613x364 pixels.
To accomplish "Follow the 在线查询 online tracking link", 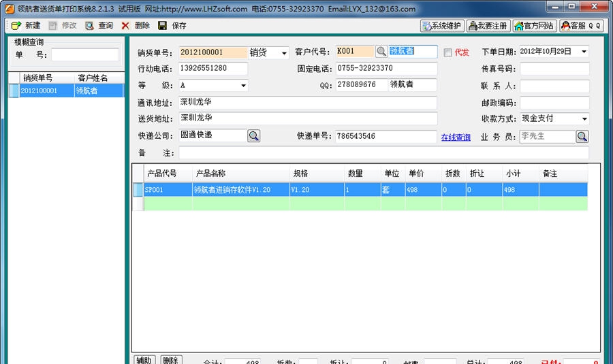I will click(x=456, y=137).
